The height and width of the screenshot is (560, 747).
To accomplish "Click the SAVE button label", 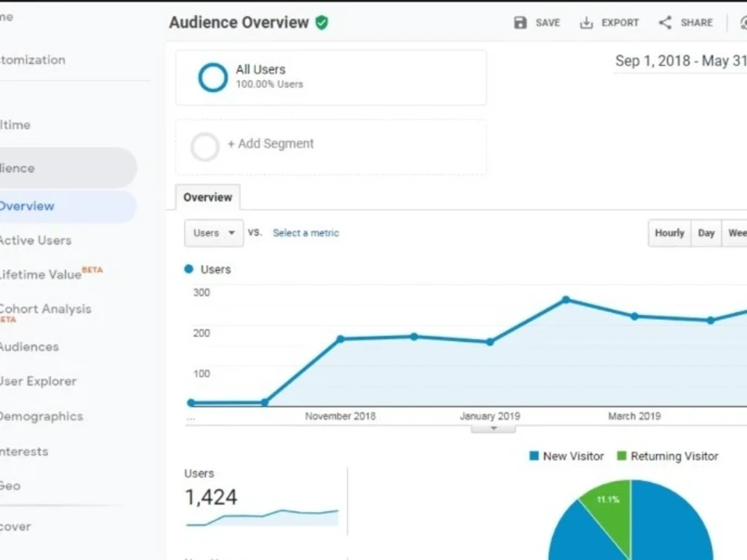I will pyautogui.click(x=548, y=22).
